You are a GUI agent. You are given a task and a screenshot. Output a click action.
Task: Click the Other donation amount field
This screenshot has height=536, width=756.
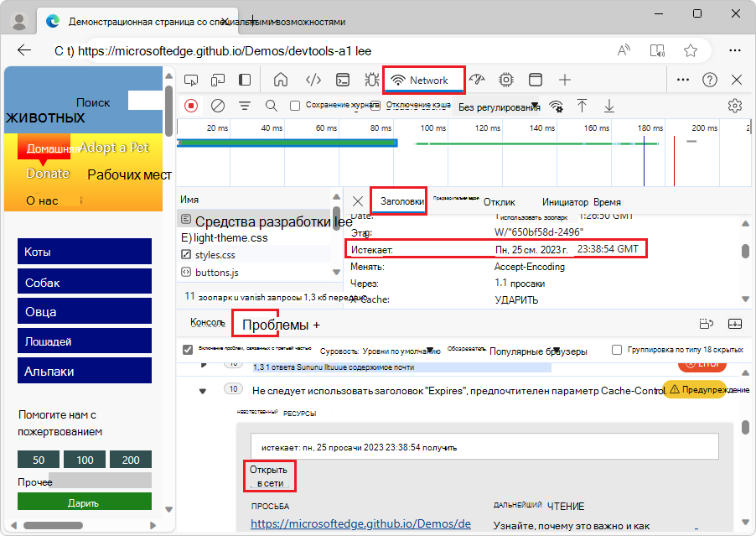point(100,481)
